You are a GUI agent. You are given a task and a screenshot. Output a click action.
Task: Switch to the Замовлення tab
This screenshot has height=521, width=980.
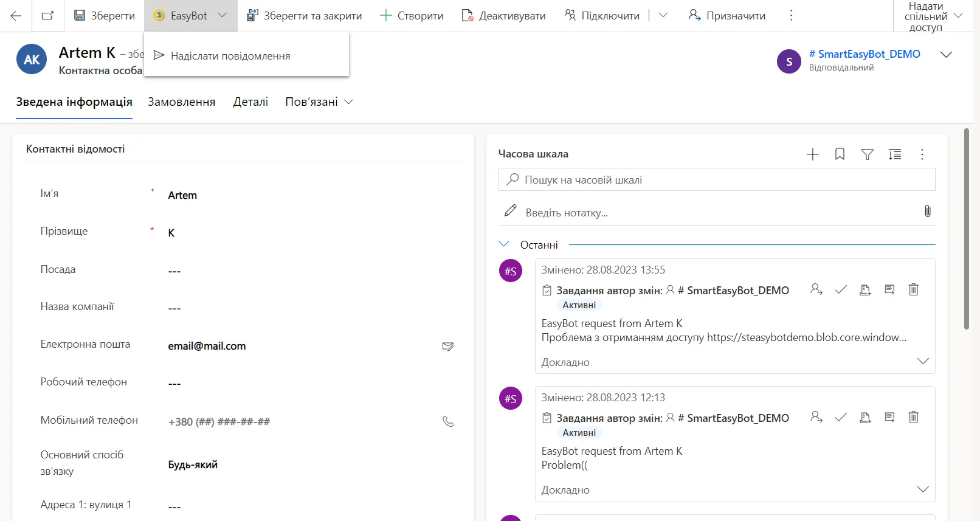coord(181,102)
